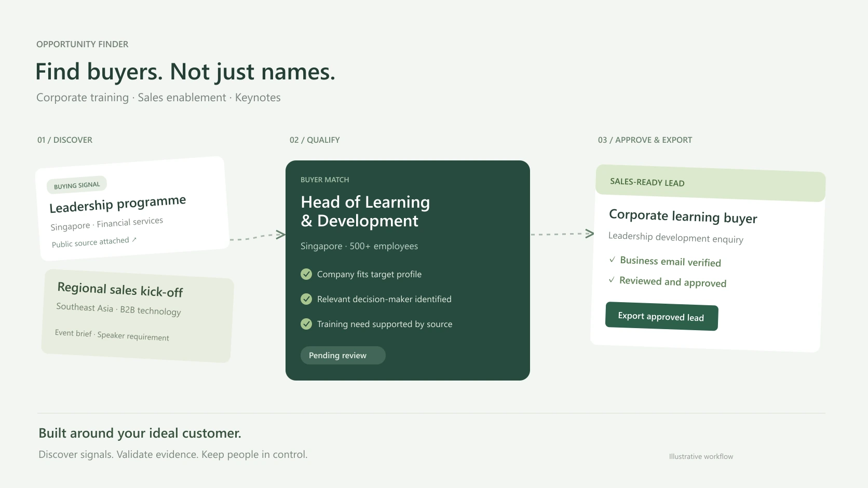Viewport: 868px width, 488px height.
Task: Select the Head of Learning & Development heading
Action: [365, 211]
